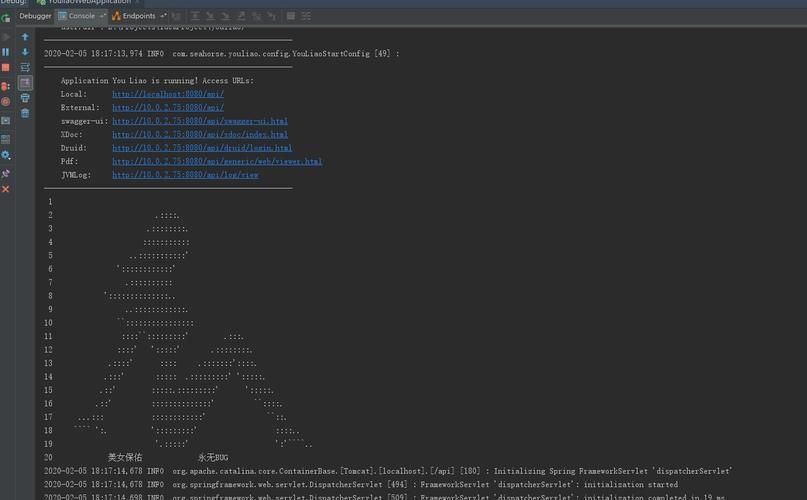Image resolution: width=807 pixels, height=500 pixels.
Task: Click the Mute Breakpoints icon
Action: (x=6, y=102)
